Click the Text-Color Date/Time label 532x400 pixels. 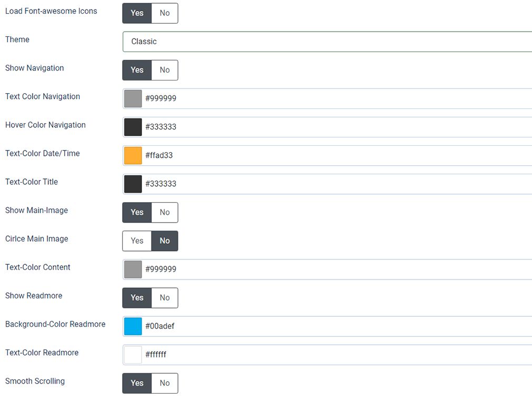pos(43,153)
